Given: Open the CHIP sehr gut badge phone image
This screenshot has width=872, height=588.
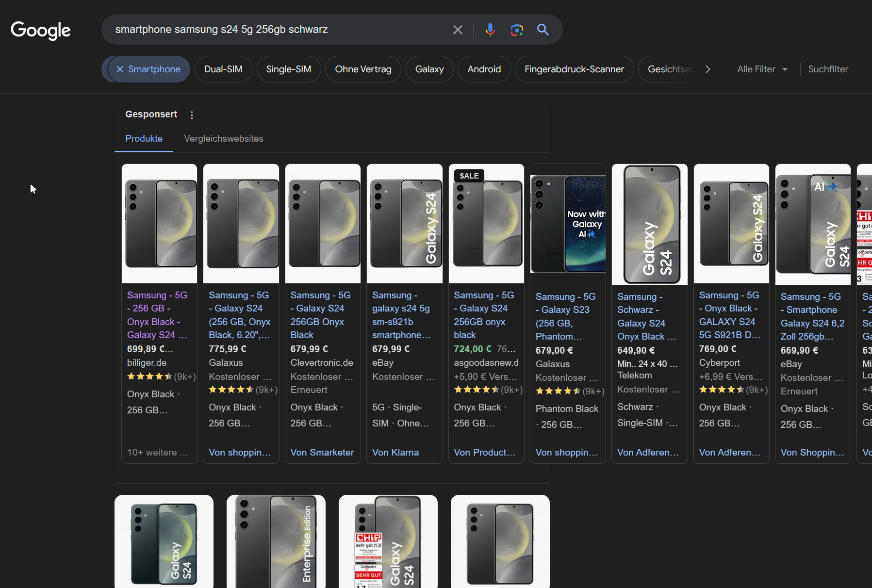Looking at the screenshot, I should pyautogui.click(x=388, y=541).
